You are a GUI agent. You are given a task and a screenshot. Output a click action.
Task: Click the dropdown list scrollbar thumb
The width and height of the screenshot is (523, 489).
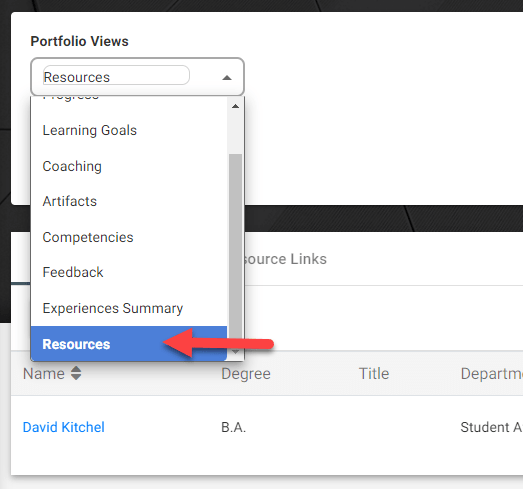(235, 250)
